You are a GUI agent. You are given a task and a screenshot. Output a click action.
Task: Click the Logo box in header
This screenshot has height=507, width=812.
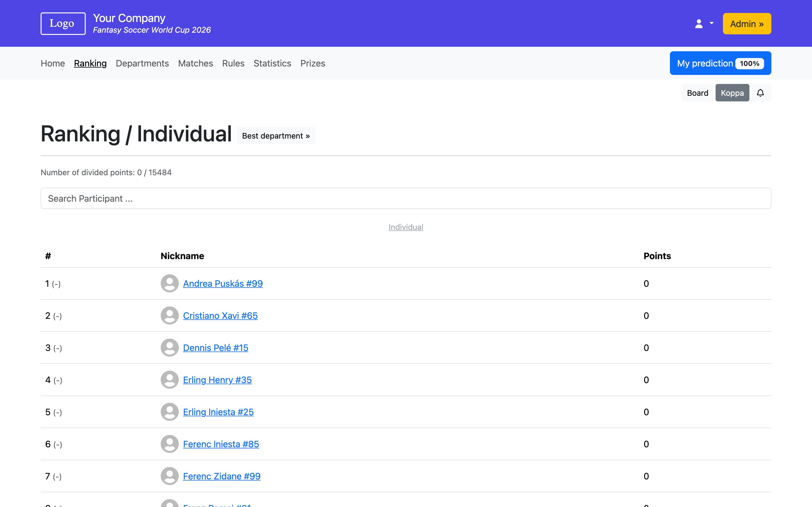pos(63,23)
